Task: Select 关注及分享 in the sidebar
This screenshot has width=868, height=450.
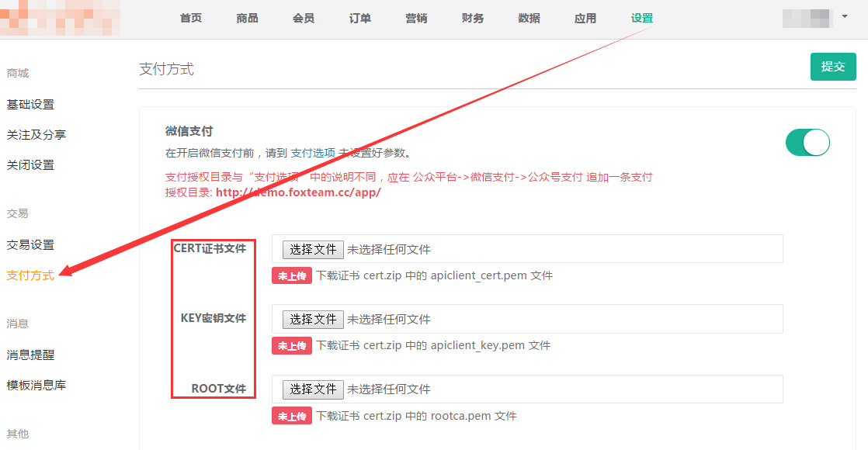Action: pos(36,134)
